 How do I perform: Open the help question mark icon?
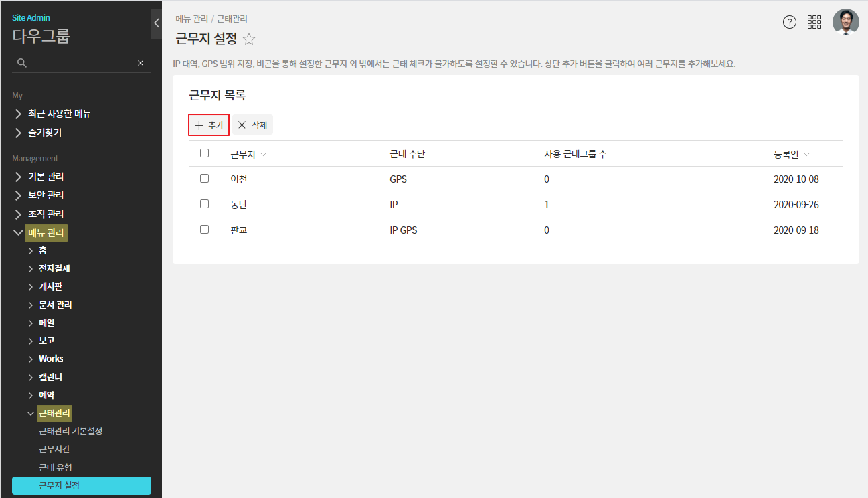pyautogui.click(x=790, y=22)
